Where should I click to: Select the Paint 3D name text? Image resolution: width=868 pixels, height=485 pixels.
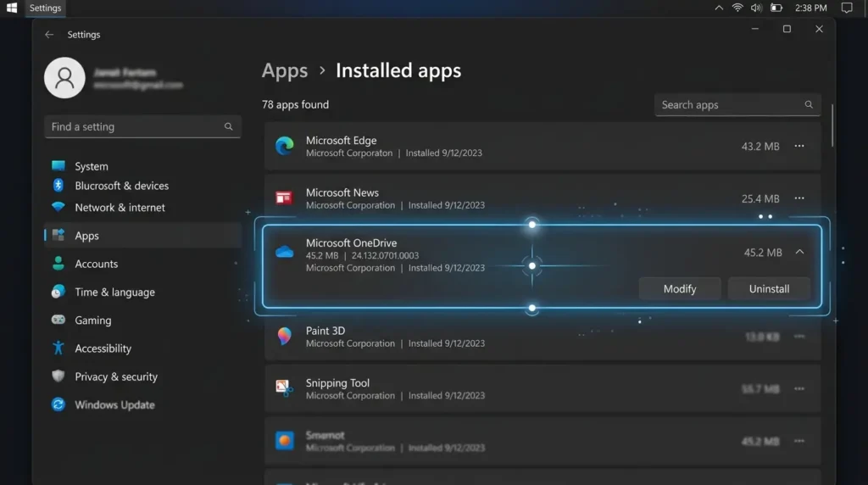point(325,331)
